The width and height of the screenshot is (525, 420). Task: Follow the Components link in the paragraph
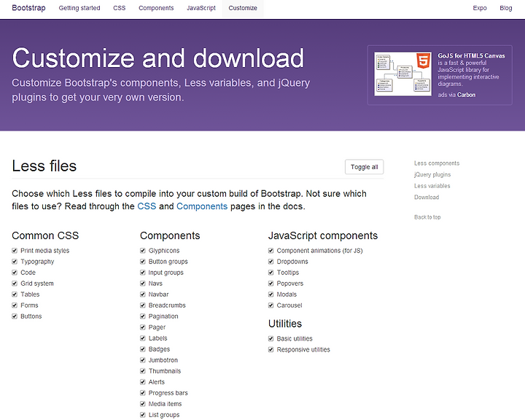(x=202, y=206)
